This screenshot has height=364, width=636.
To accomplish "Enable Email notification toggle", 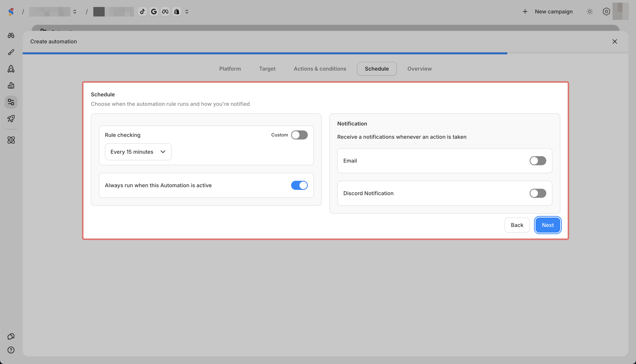I will click(538, 161).
